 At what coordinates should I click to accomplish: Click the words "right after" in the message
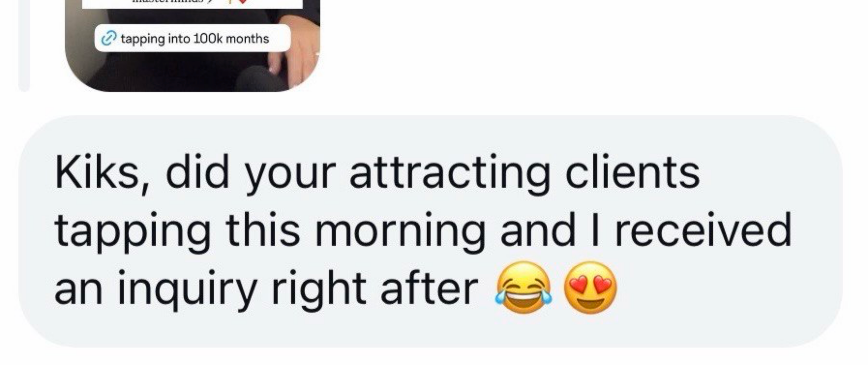point(374,289)
